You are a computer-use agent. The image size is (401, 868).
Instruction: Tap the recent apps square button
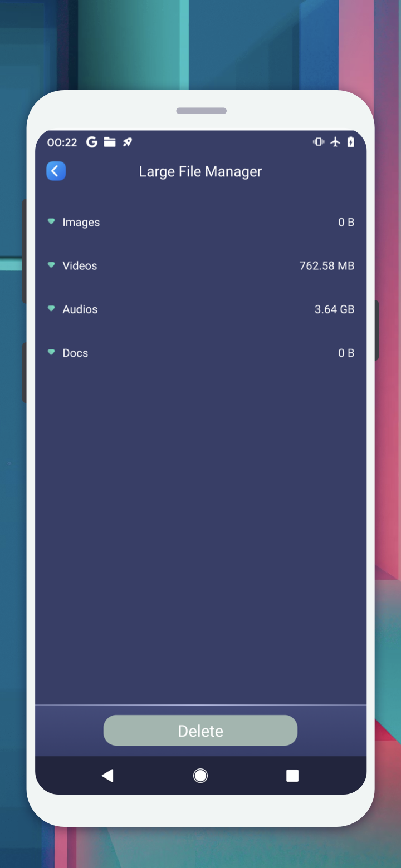(x=292, y=776)
